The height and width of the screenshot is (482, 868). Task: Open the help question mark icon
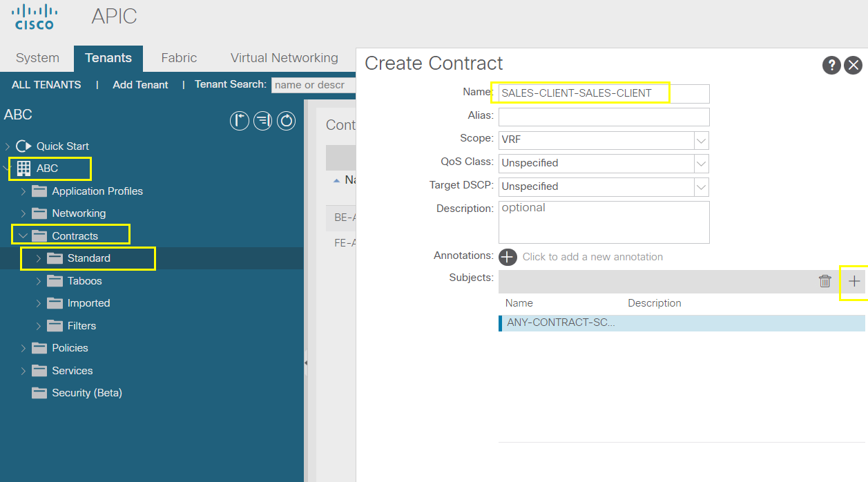coord(831,66)
